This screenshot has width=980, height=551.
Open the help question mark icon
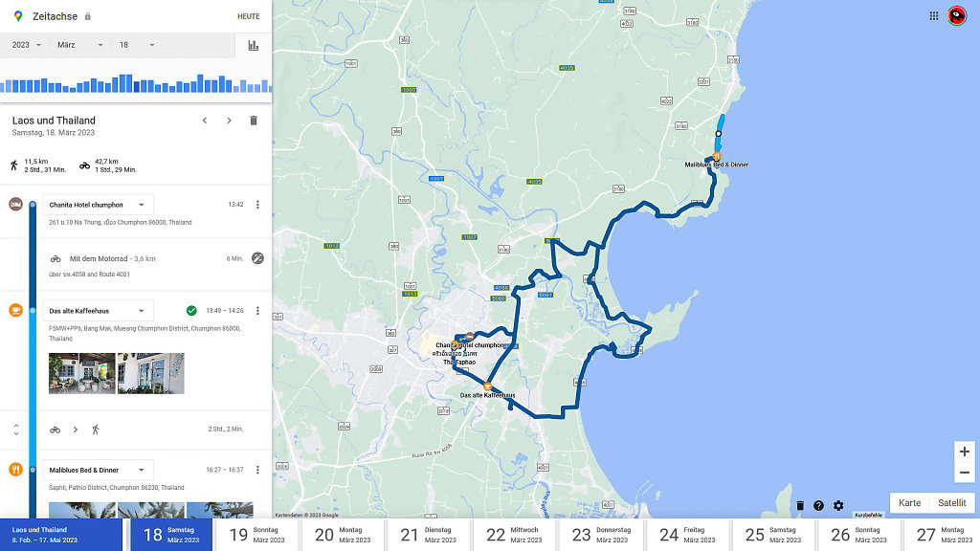818,505
